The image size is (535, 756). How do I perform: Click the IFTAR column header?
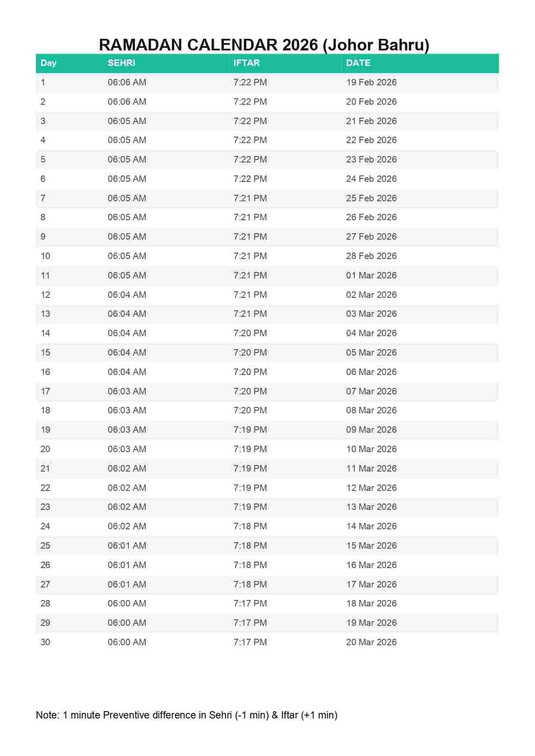(x=247, y=63)
